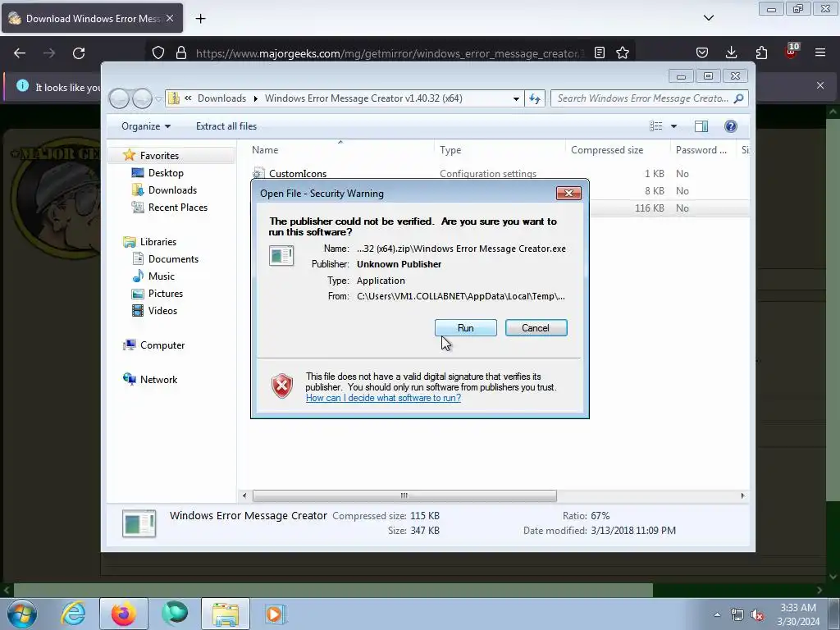
Task: Reload the Firefox page
Action: tap(79, 53)
